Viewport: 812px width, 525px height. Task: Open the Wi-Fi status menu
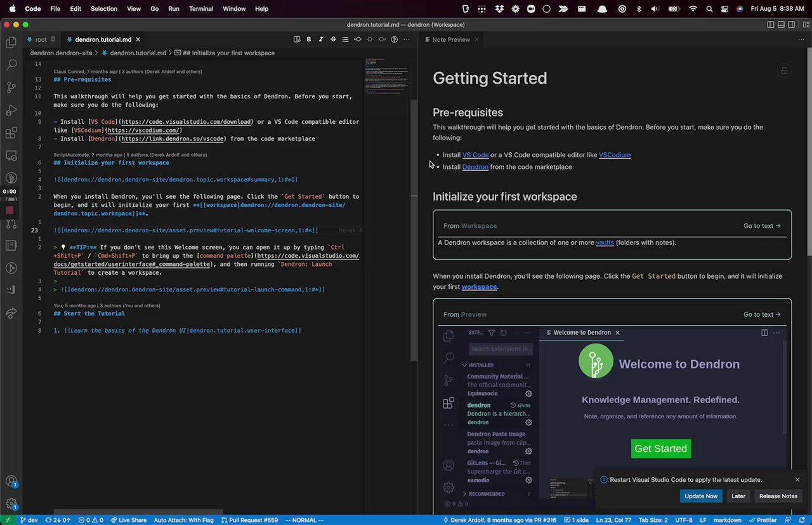[x=693, y=9]
